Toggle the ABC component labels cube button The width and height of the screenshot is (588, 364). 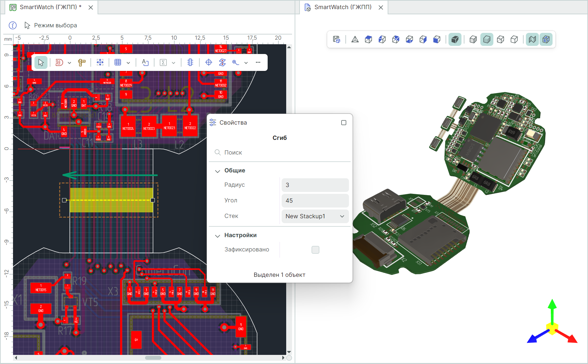546,39
